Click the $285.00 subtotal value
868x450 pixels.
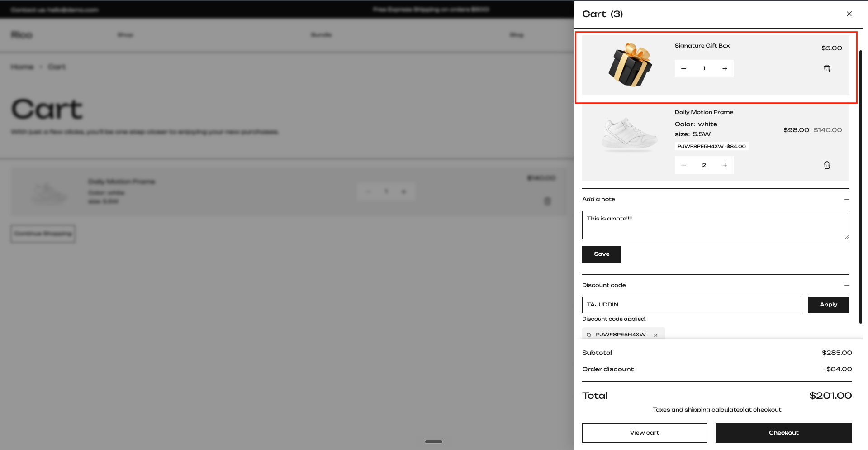[x=837, y=353]
